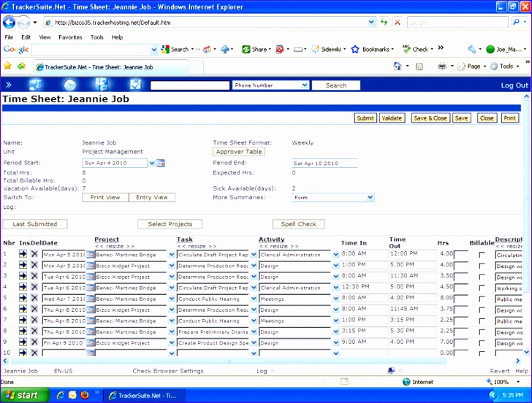Open the date calendar for row 5

(91, 299)
